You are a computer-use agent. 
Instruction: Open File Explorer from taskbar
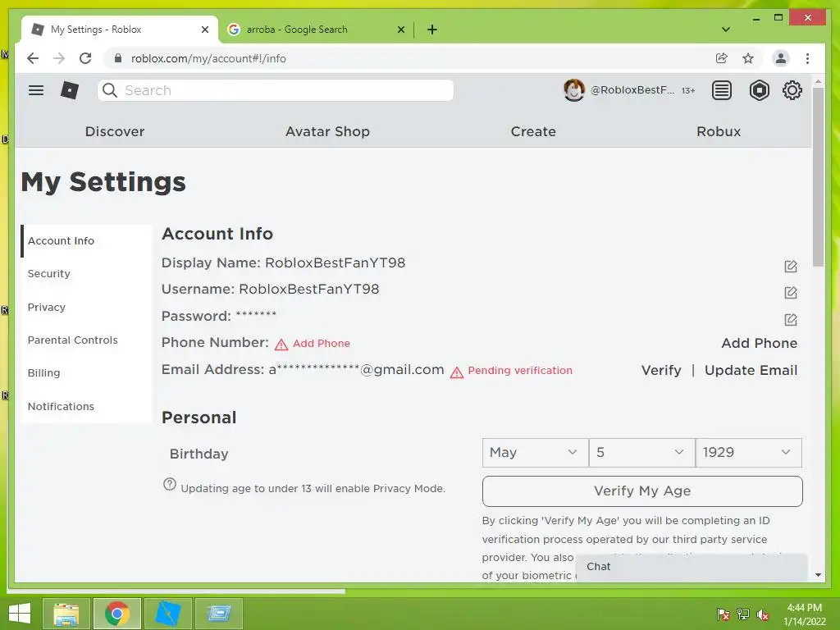[x=66, y=614]
